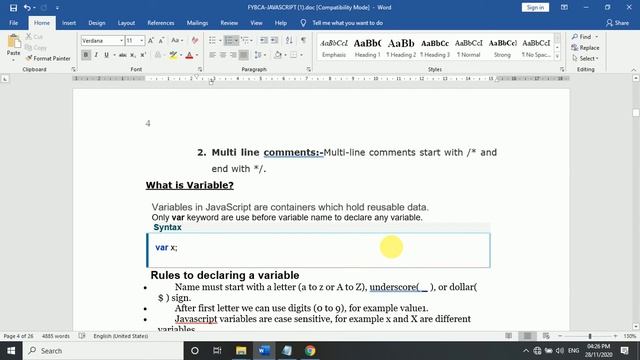Expand font color dropdown arrow
Image resolution: width=640 pixels, height=360 pixels.
(197, 55)
